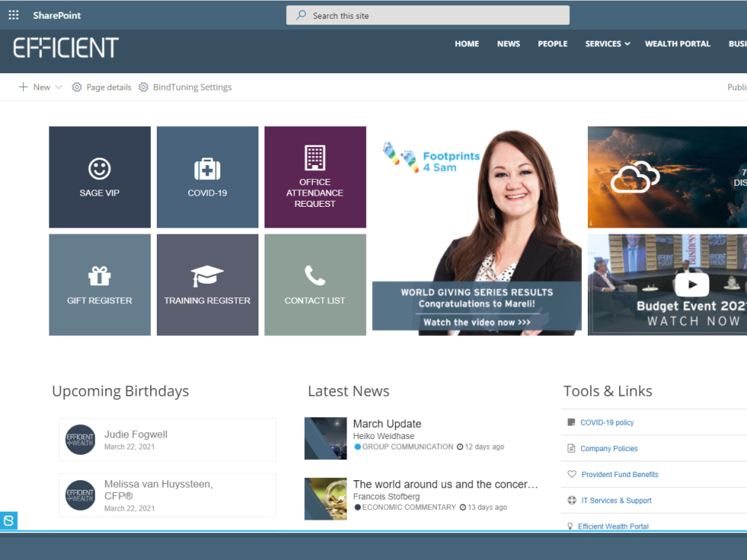Screen dimensions: 747x560
Task: Switch to the NEWS navigation item
Action: (508, 43)
